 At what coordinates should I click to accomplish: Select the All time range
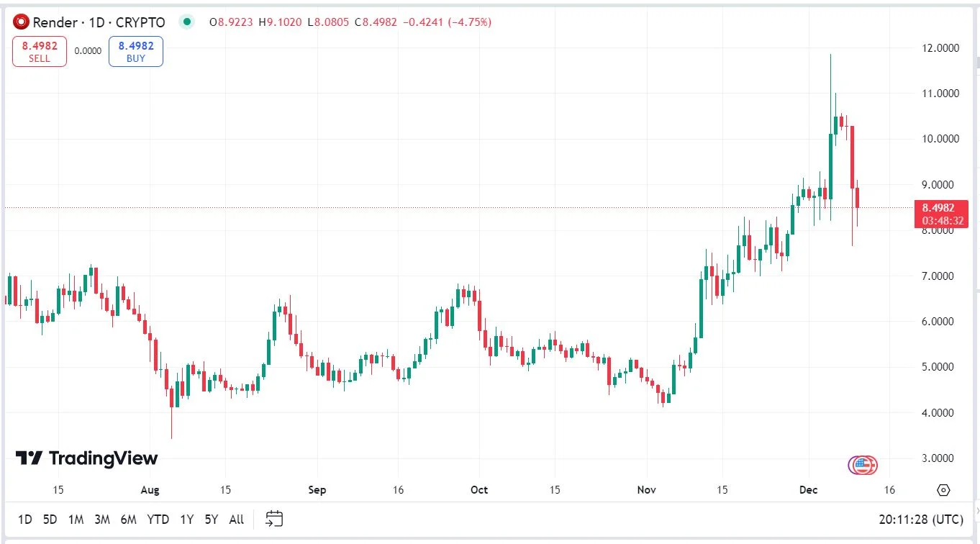[x=236, y=519]
